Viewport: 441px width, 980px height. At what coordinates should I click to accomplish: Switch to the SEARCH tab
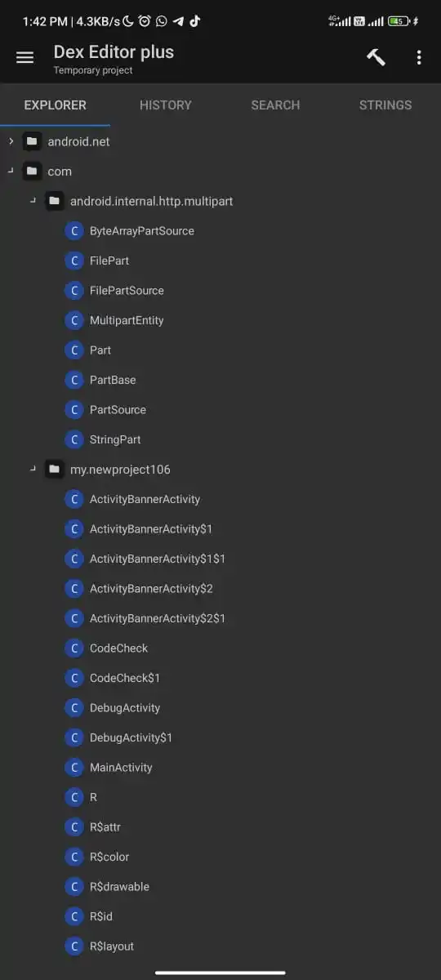click(x=275, y=105)
